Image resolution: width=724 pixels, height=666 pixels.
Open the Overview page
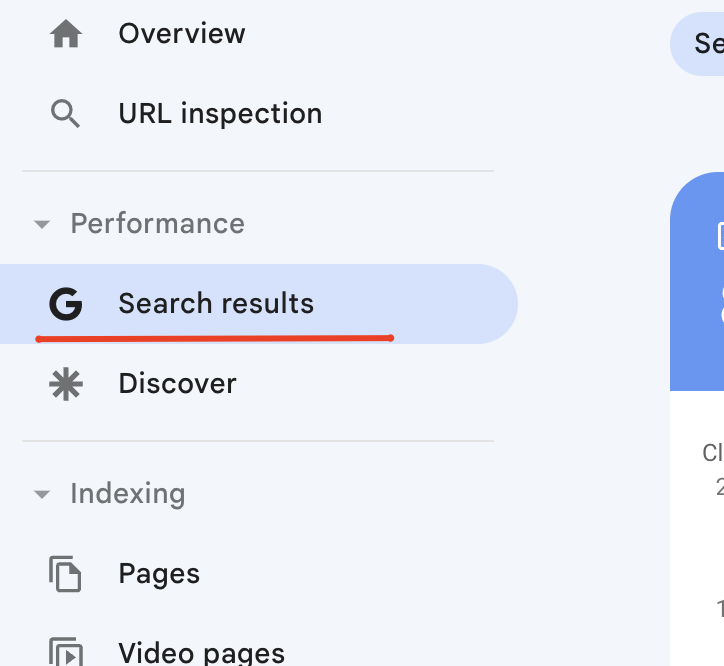pos(181,34)
